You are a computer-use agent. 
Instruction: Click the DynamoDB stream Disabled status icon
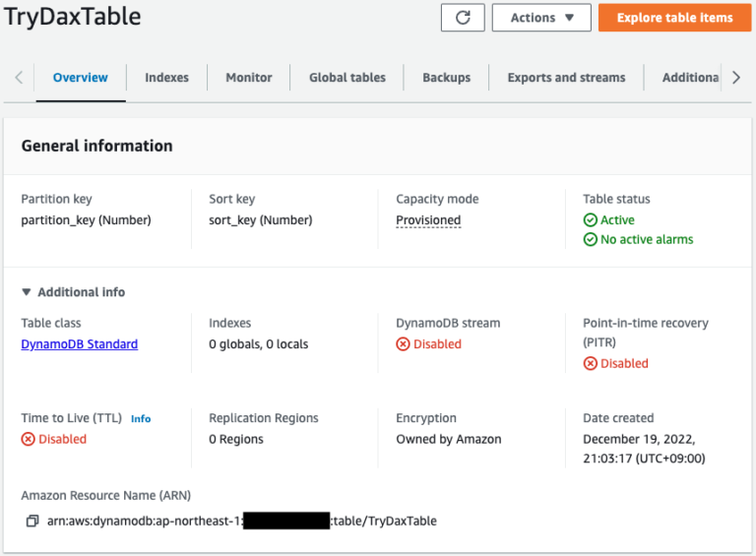tap(403, 344)
